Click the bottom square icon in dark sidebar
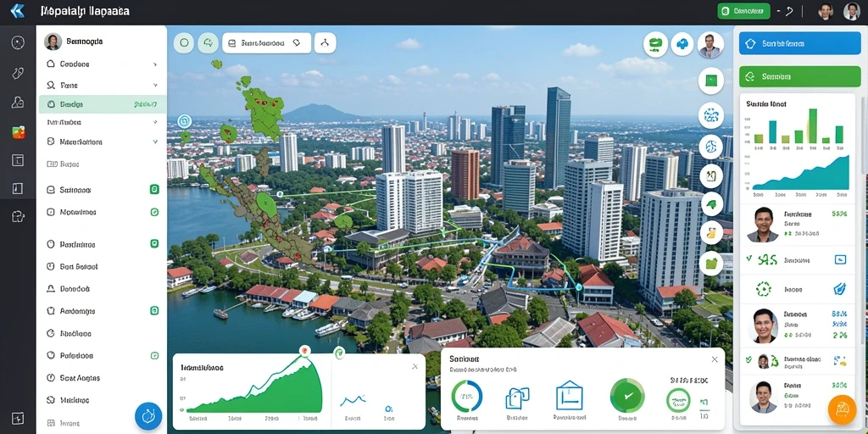Viewport: 868px width, 434px height. 18,418
